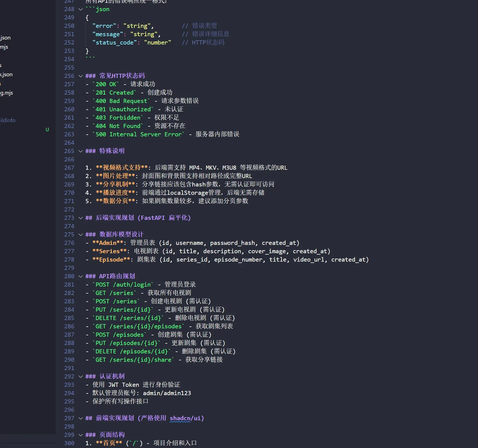Click the admin/admin123 credentials text
Image resolution: width=478 pixels, height=448 pixels.
[x=167, y=393]
